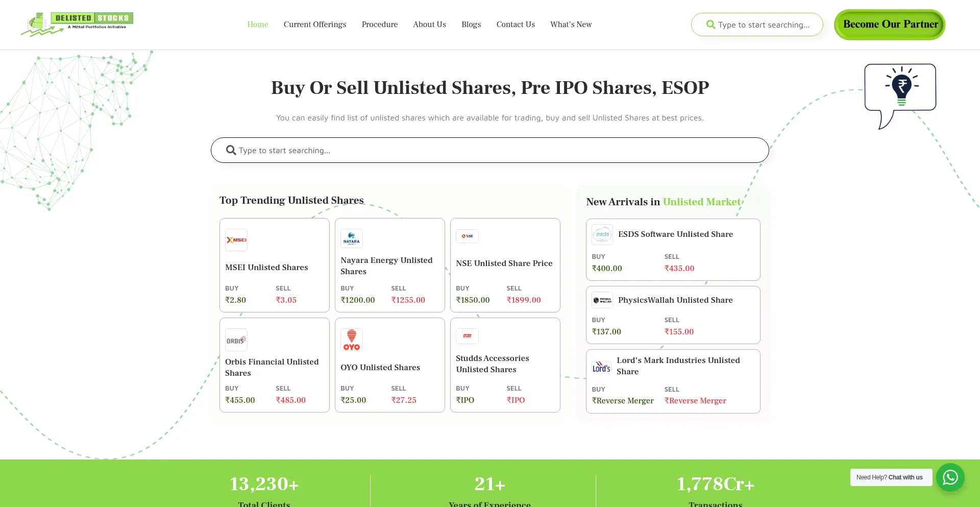Click the Need Help chat label
This screenshot has height=507, width=980.
point(890,477)
